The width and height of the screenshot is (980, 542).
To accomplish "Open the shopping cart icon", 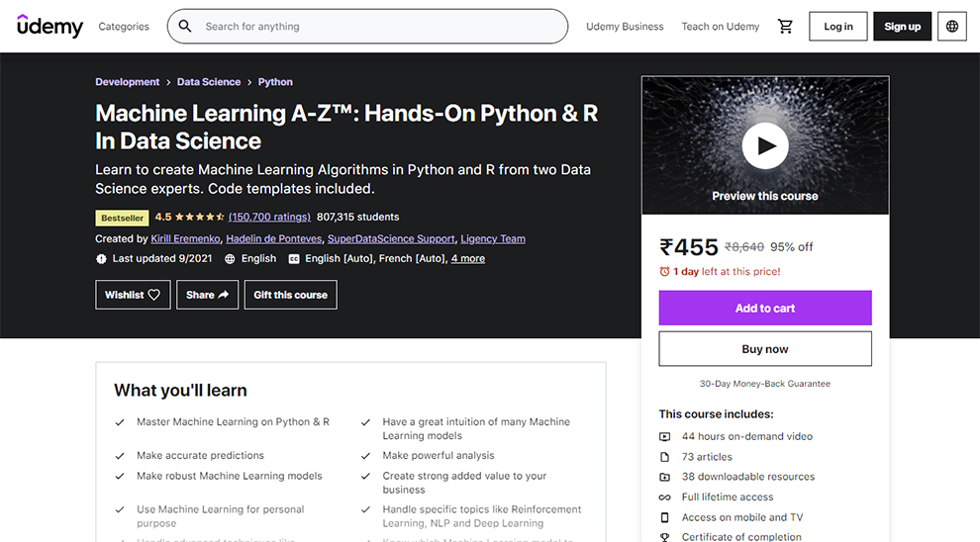I will 785,27.
